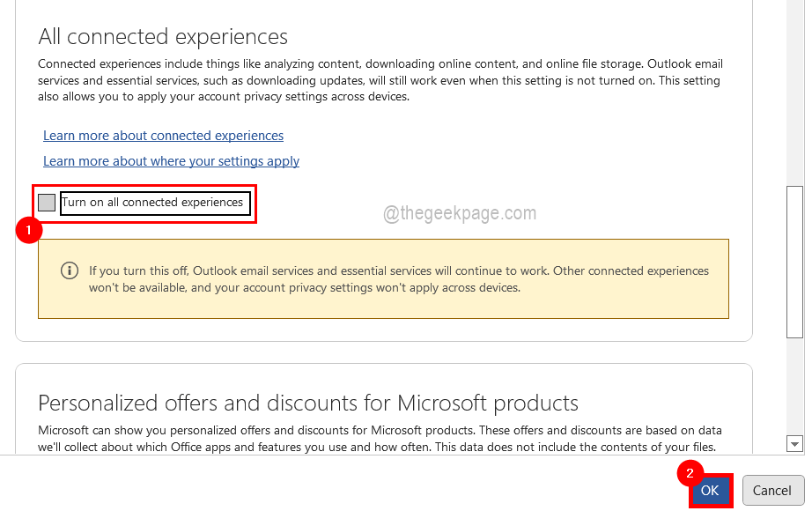Viewport: 812px width, 511px height.
Task: Follow Learn more about where your settings apply
Action: (x=171, y=160)
